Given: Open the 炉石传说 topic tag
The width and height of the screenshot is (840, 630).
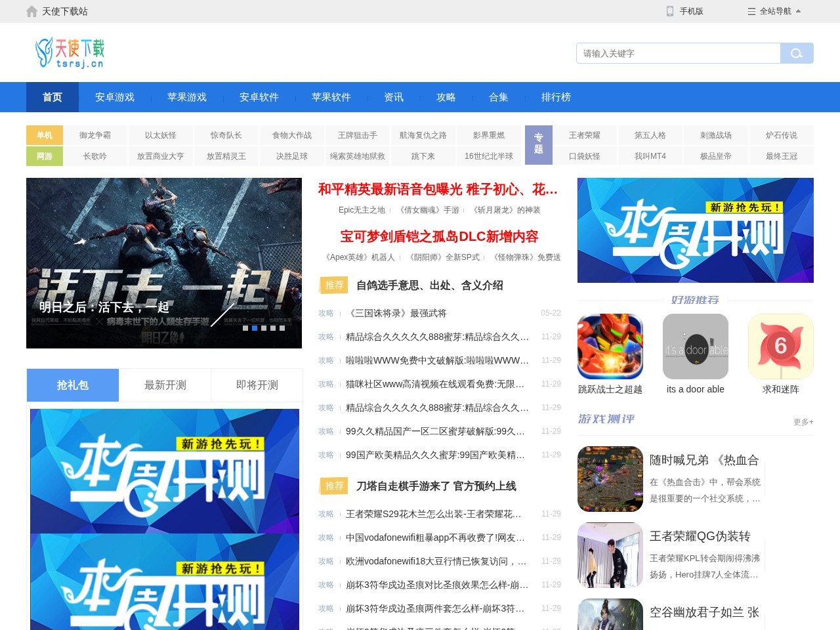Looking at the screenshot, I should [x=782, y=135].
